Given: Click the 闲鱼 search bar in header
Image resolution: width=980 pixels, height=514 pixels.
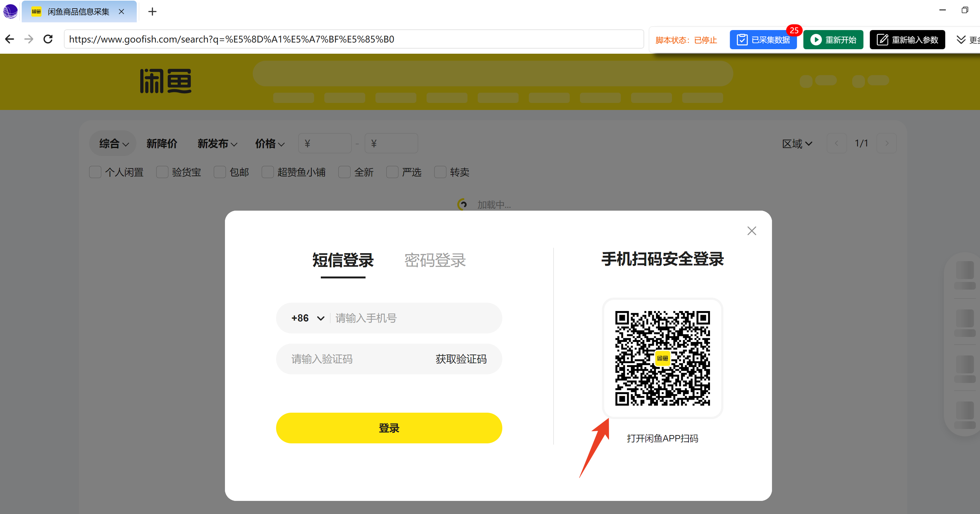Looking at the screenshot, I should click(493, 74).
